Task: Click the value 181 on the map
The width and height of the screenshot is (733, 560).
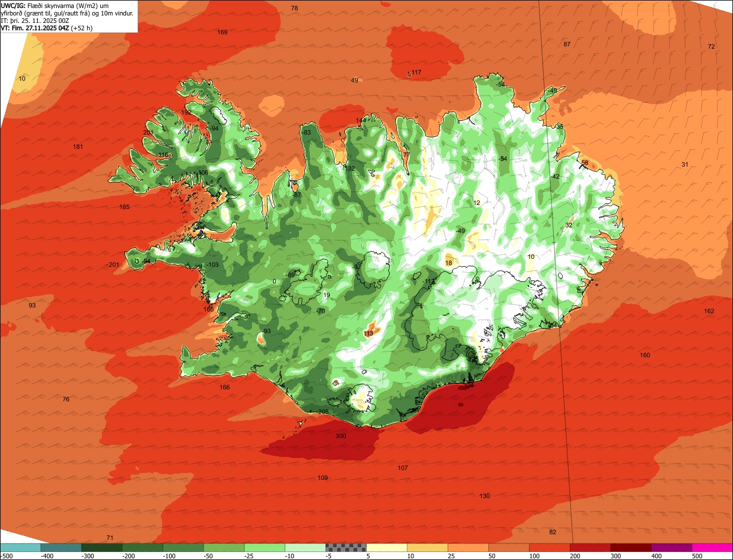Action: pos(78,147)
